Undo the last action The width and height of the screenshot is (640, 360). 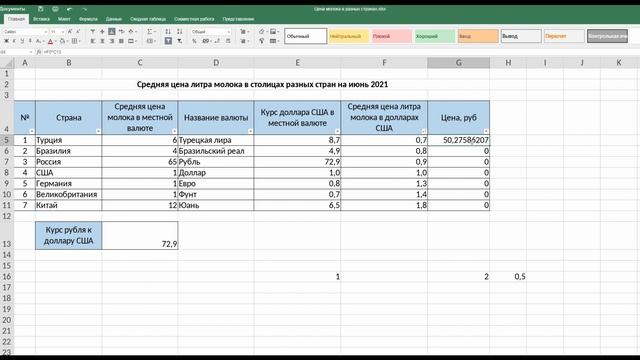(x=69, y=9)
